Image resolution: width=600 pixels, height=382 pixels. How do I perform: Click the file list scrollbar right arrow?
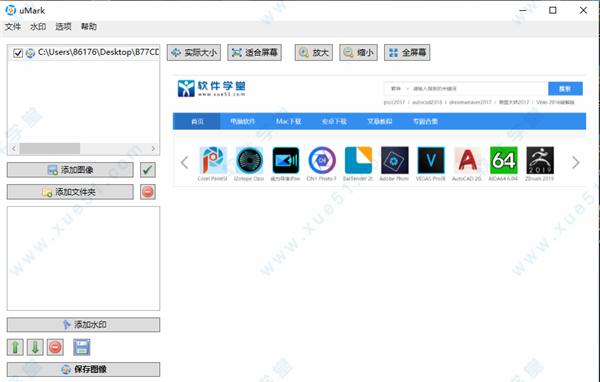point(153,148)
